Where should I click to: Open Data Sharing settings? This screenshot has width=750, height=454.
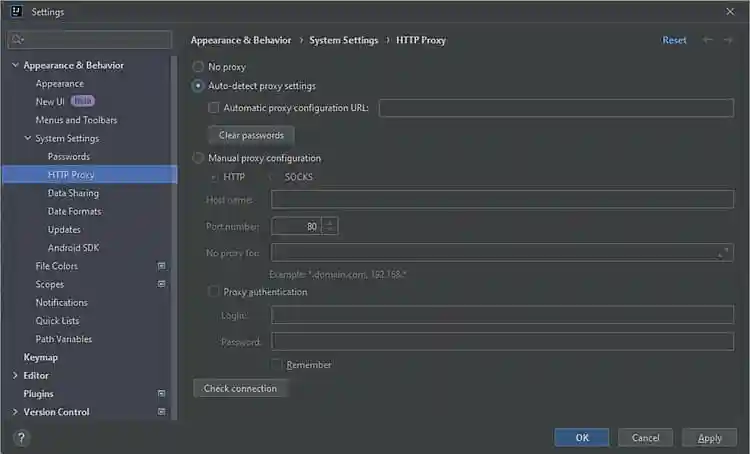[x=73, y=193]
